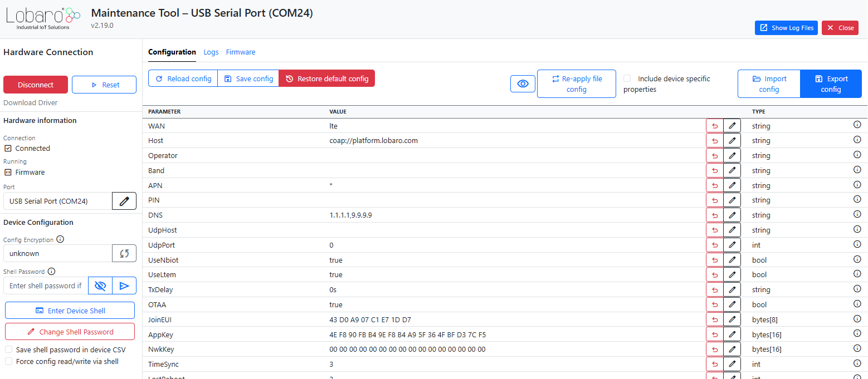Click the USB Serial Port (COM24) field
Viewport: 868px width, 379px height.
pyautogui.click(x=58, y=201)
